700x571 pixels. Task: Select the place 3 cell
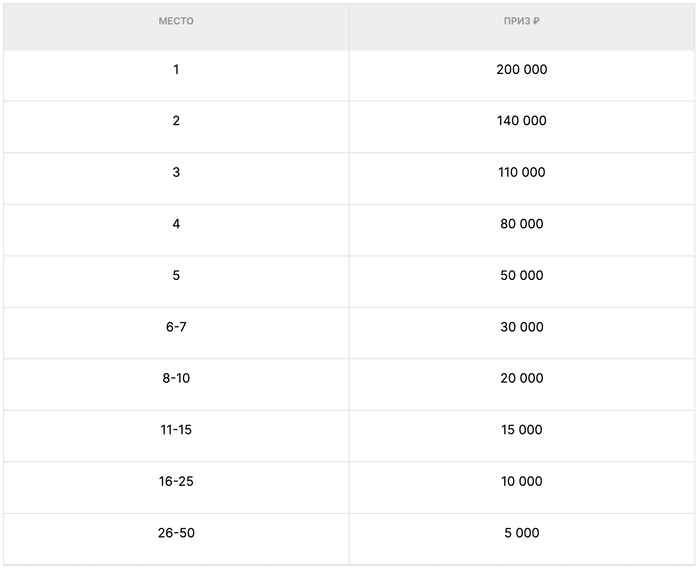click(x=176, y=172)
